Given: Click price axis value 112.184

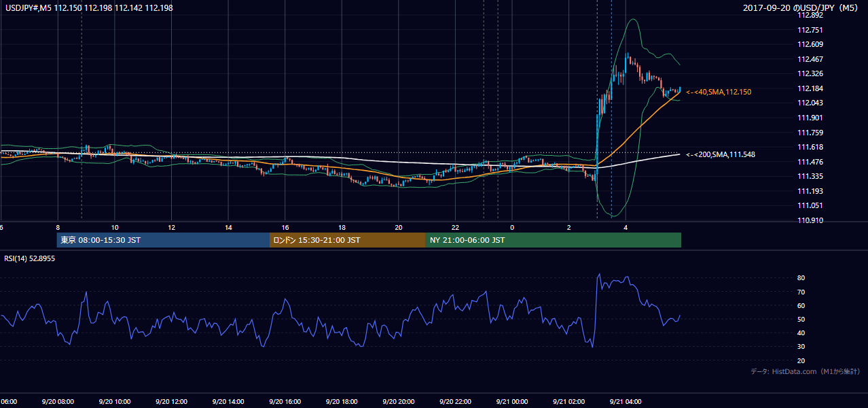Looking at the screenshot, I should click(812, 88).
